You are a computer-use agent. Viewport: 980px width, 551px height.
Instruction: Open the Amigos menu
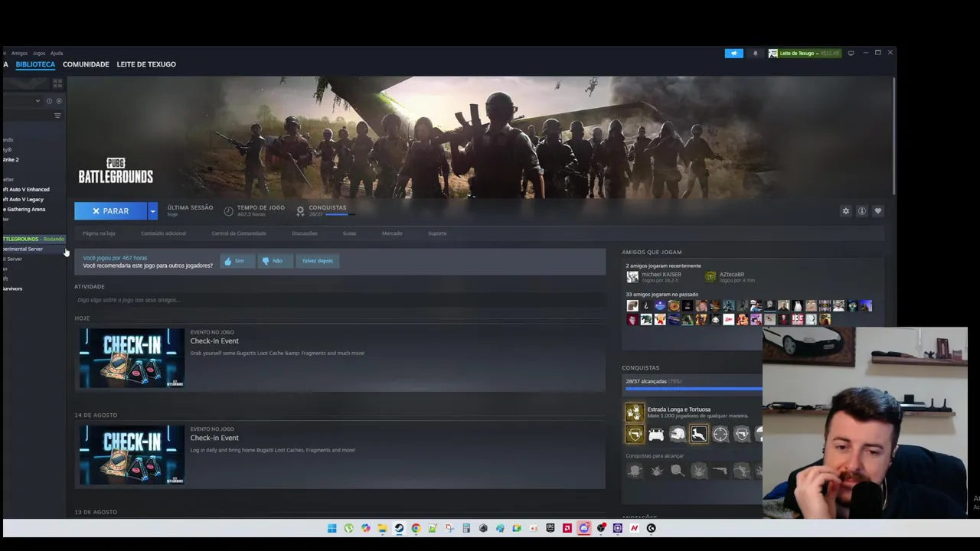click(x=19, y=54)
